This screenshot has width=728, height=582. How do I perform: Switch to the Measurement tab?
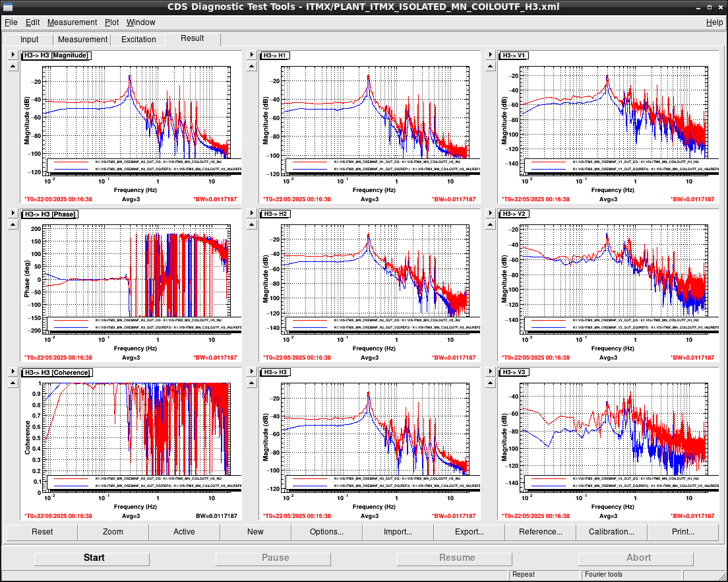(x=82, y=40)
